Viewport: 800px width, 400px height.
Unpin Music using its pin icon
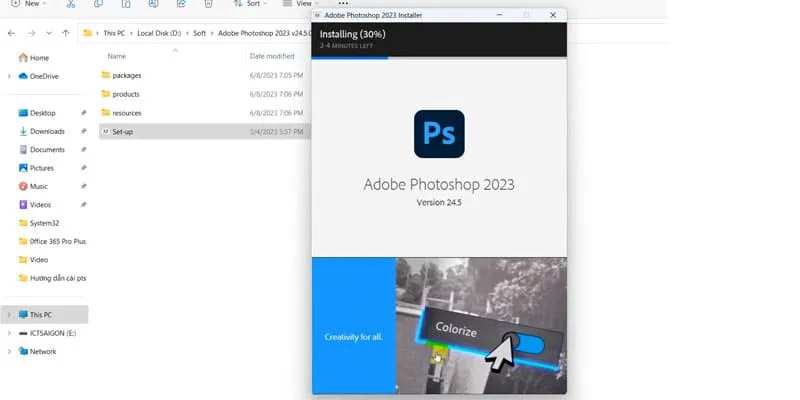[x=84, y=186]
